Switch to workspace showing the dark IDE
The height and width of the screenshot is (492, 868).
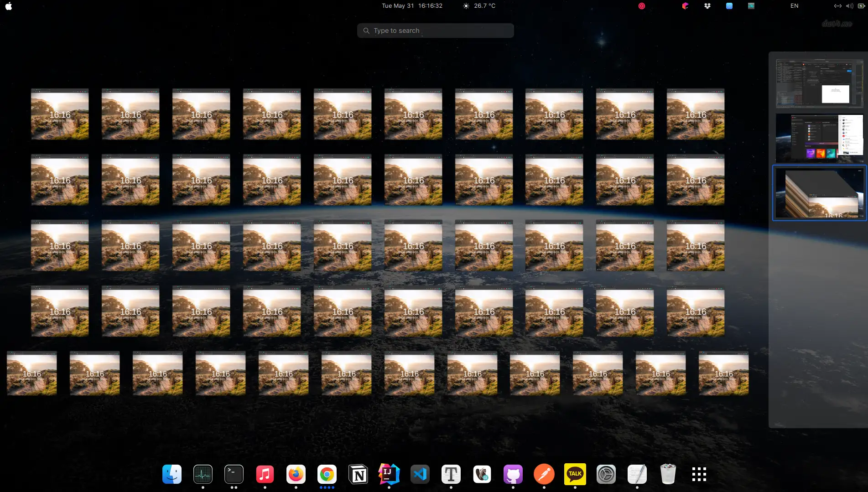point(819,83)
